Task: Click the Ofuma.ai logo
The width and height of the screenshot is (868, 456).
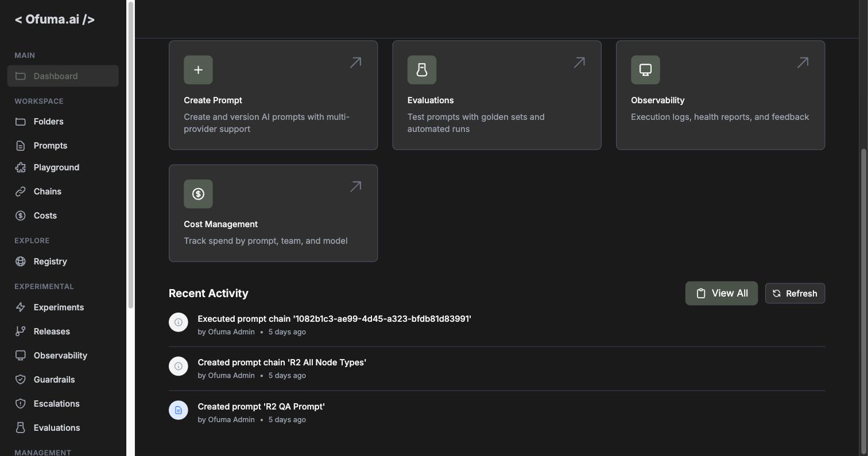Action: point(55,20)
